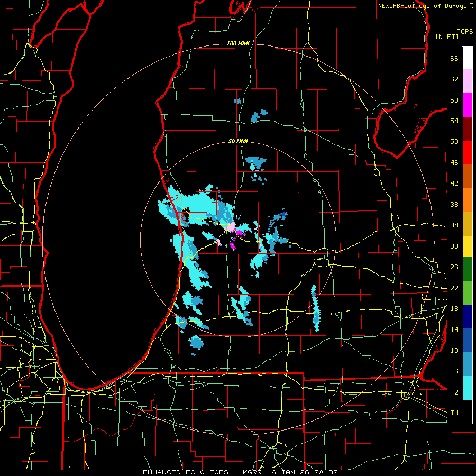The height and width of the screenshot is (476, 476).
Task: Pick the light green legend swatch
Action: point(467,293)
